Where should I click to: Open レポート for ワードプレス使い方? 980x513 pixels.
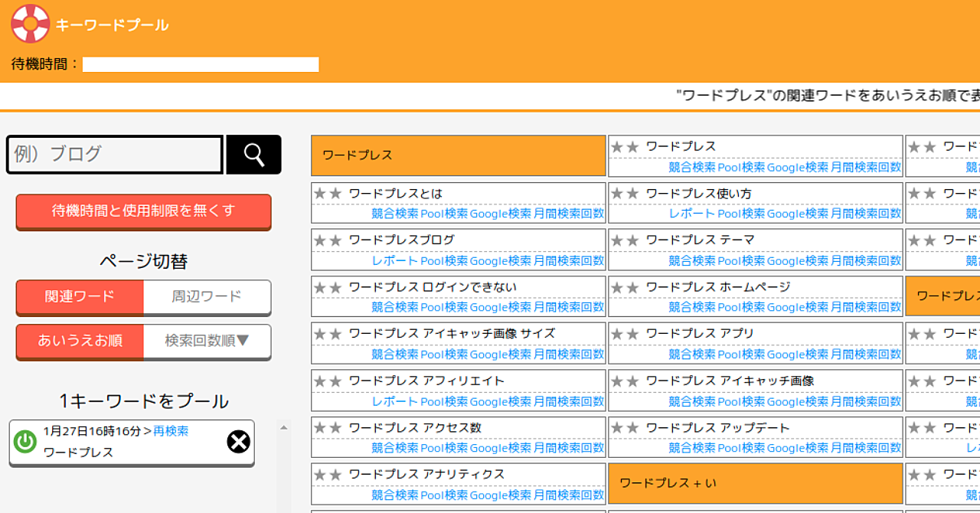692,214
